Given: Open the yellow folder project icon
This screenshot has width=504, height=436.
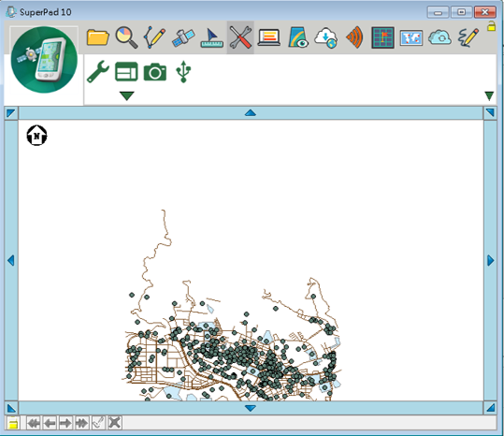Looking at the screenshot, I should point(97,37).
